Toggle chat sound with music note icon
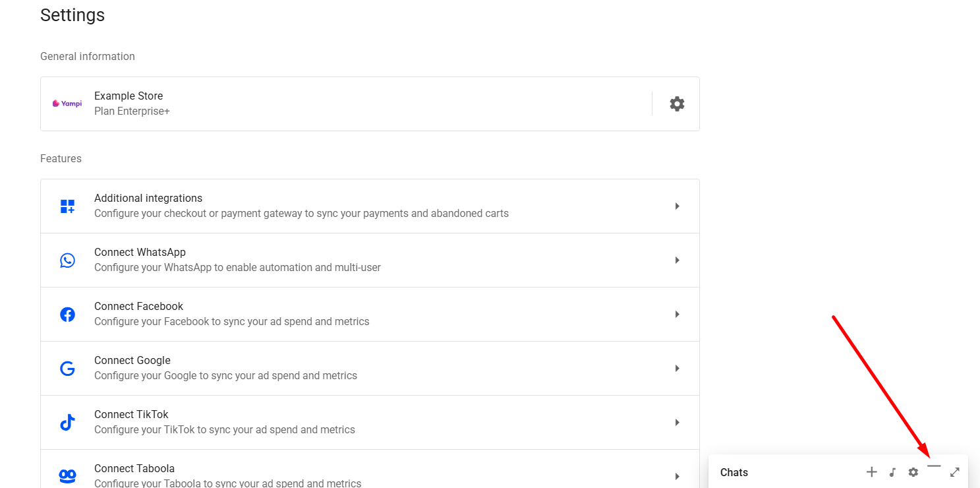Viewport: 980px width, 488px height. pos(892,472)
